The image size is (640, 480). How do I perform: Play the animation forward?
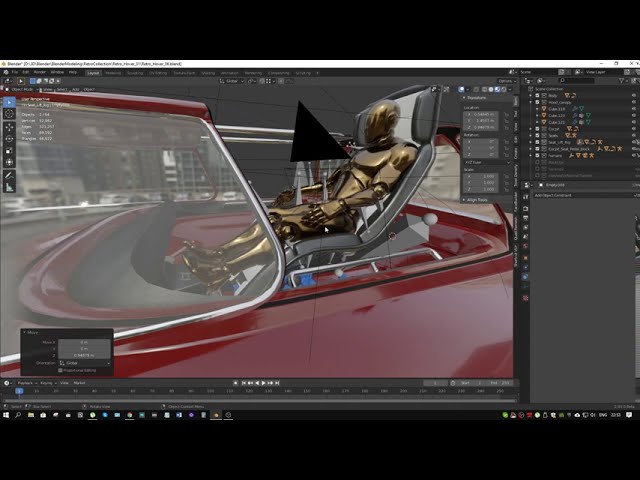click(x=264, y=383)
